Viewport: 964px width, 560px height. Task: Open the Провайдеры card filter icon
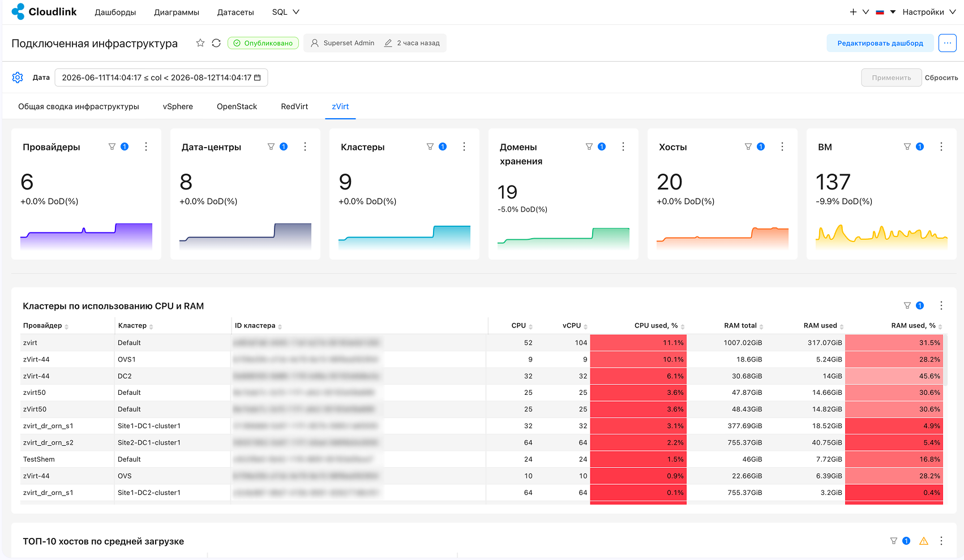(112, 147)
